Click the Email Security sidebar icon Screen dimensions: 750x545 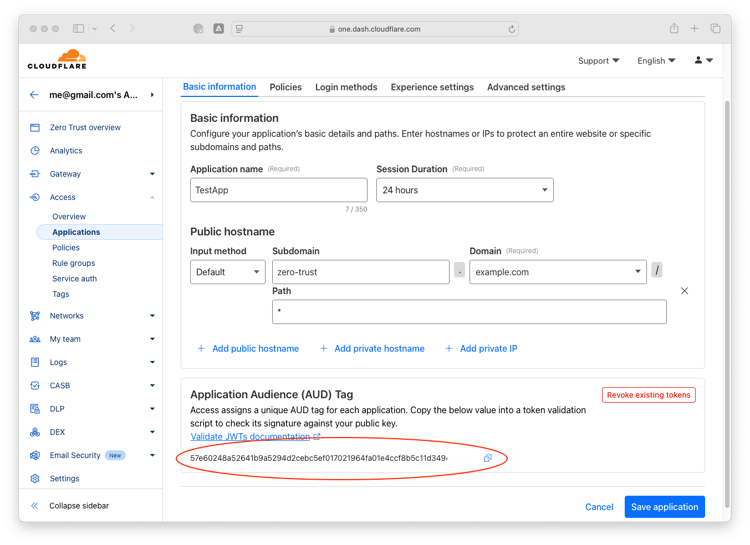pos(35,455)
